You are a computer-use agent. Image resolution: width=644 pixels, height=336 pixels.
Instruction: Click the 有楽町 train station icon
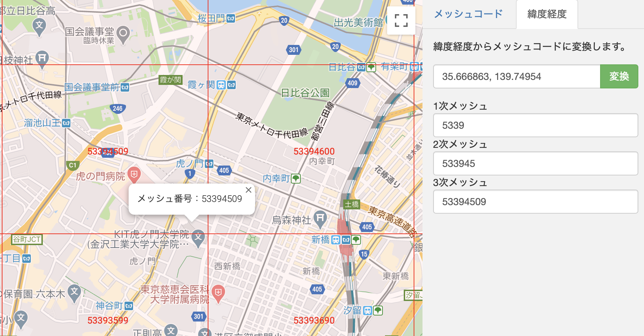click(414, 66)
